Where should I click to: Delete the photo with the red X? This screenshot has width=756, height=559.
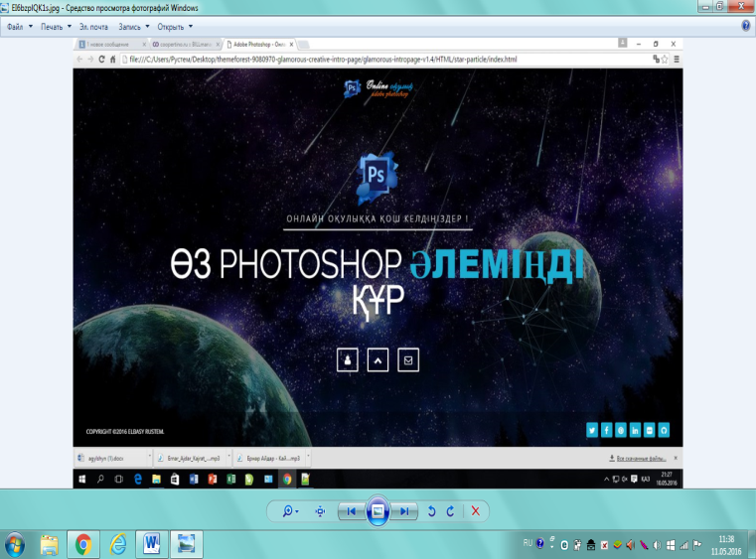(476, 511)
